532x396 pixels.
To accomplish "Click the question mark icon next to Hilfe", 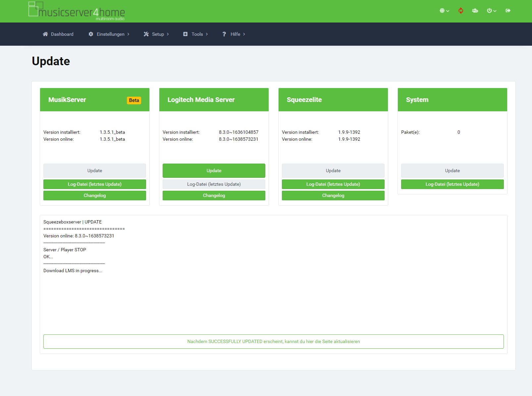I will (x=224, y=34).
